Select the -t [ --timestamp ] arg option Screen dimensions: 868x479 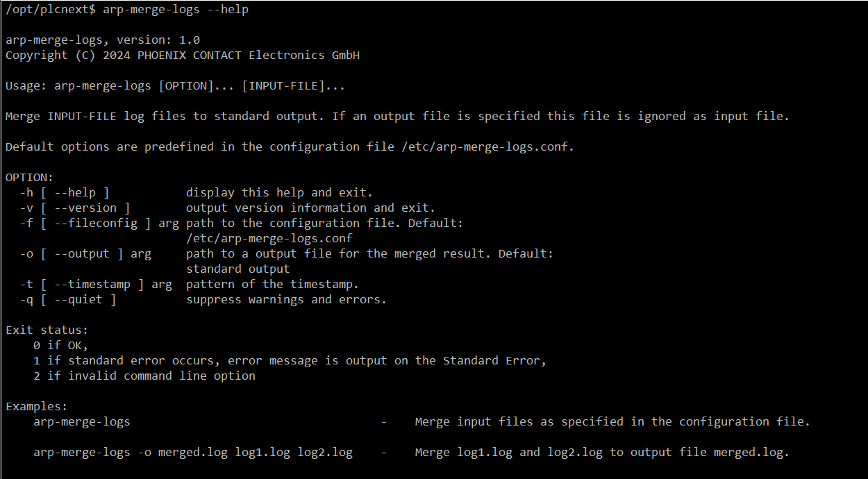(x=96, y=284)
